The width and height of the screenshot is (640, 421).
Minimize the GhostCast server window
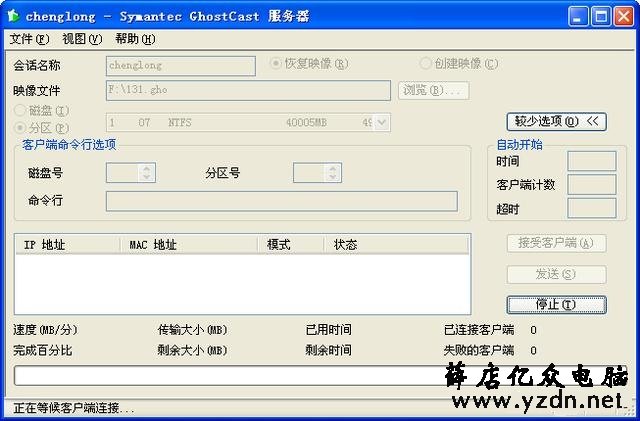point(578,16)
